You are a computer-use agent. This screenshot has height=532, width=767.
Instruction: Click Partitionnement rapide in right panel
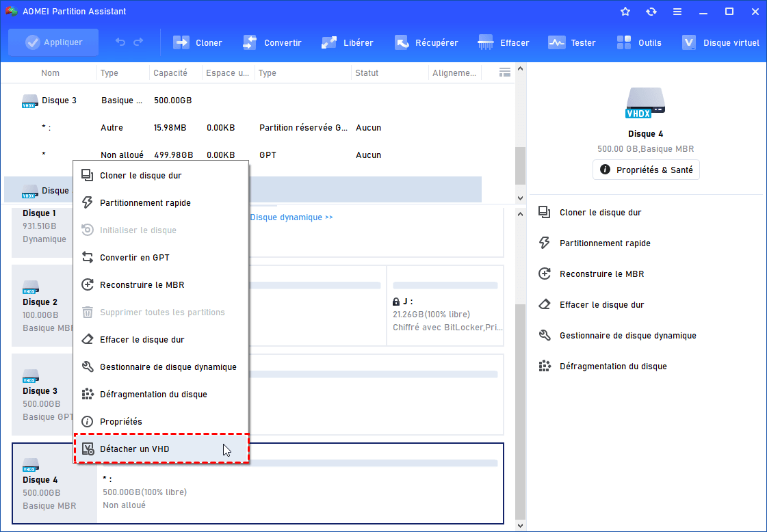tap(605, 243)
